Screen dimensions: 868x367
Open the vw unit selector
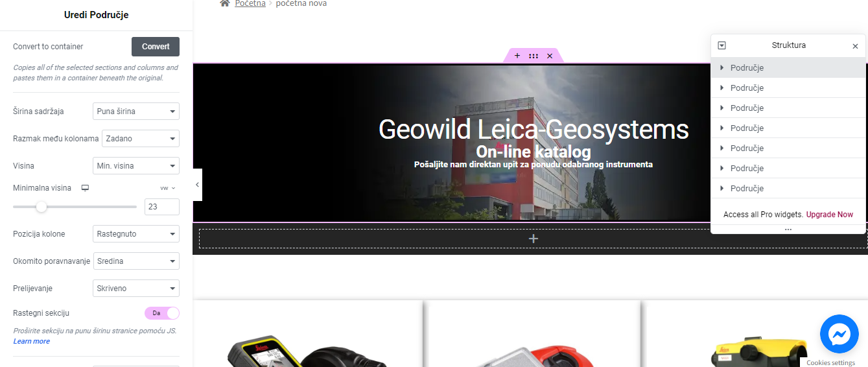tap(167, 188)
